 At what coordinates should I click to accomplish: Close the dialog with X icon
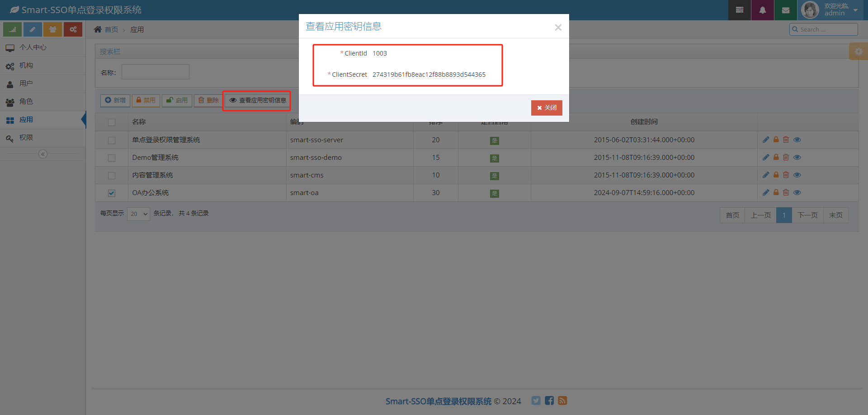point(558,28)
